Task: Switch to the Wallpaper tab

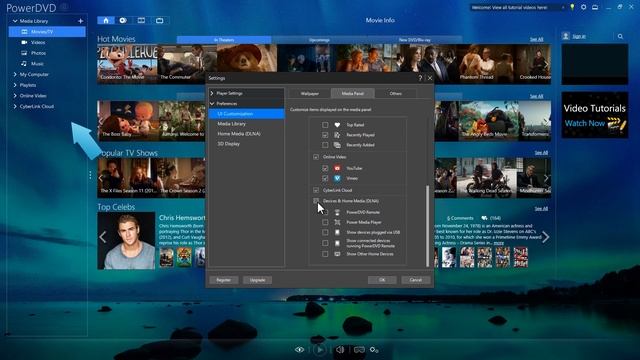Action: click(x=309, y=93)
